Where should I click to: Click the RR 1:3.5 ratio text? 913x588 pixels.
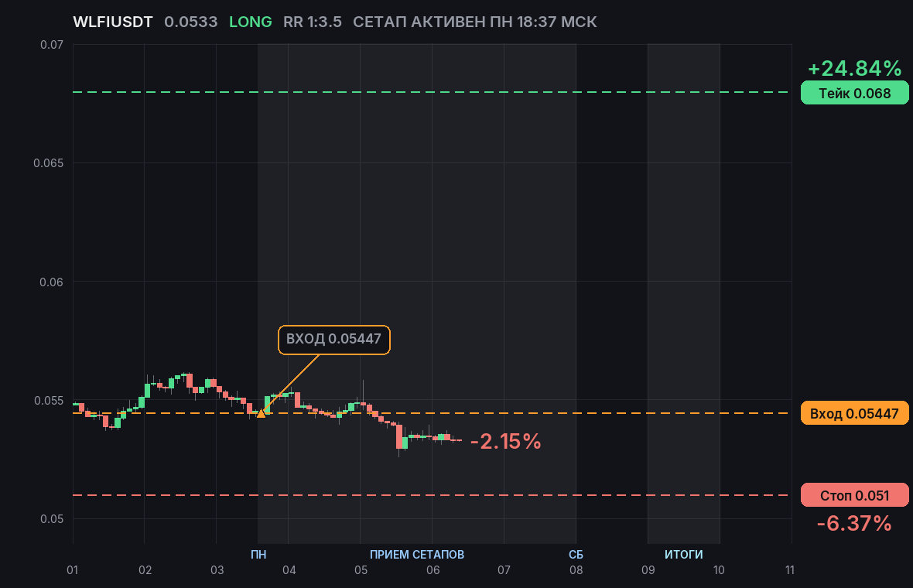pos(312,22)
